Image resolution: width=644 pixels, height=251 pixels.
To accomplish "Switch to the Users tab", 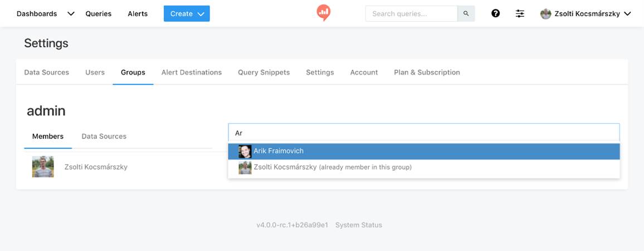I will point(95,73).
